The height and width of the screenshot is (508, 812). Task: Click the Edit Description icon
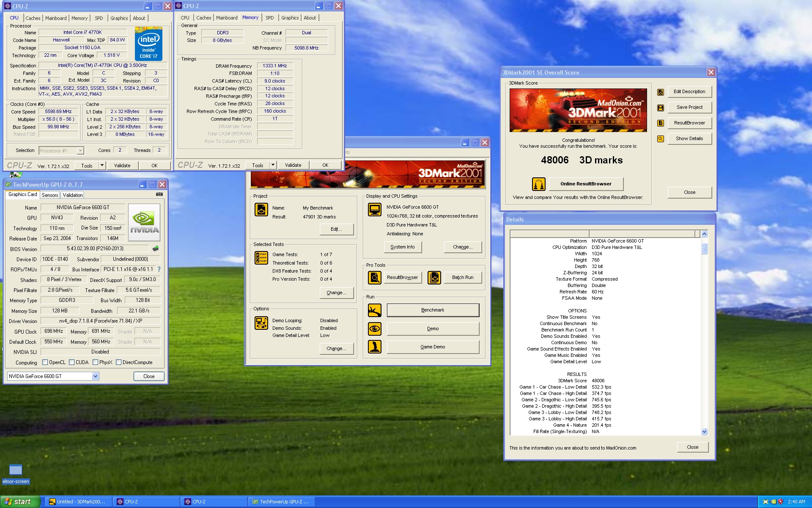pos(660,92)
